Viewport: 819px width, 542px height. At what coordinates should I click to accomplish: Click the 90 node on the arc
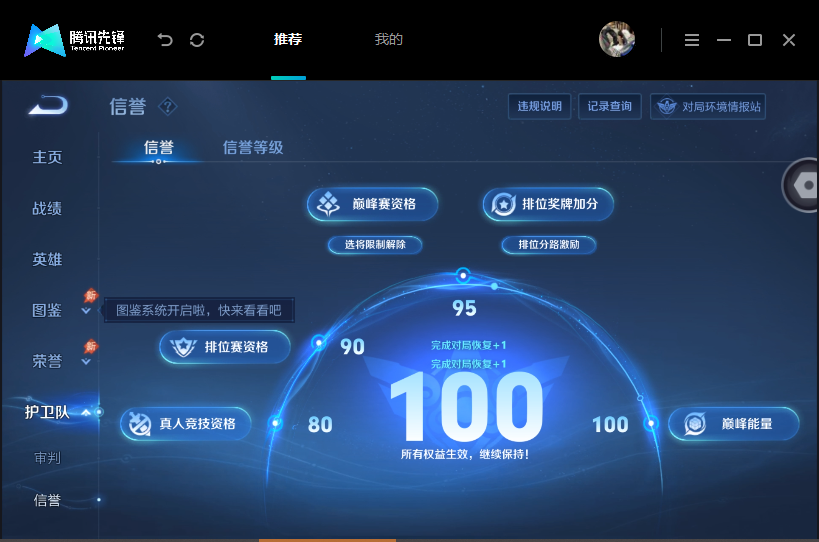(x=319, y=343)
